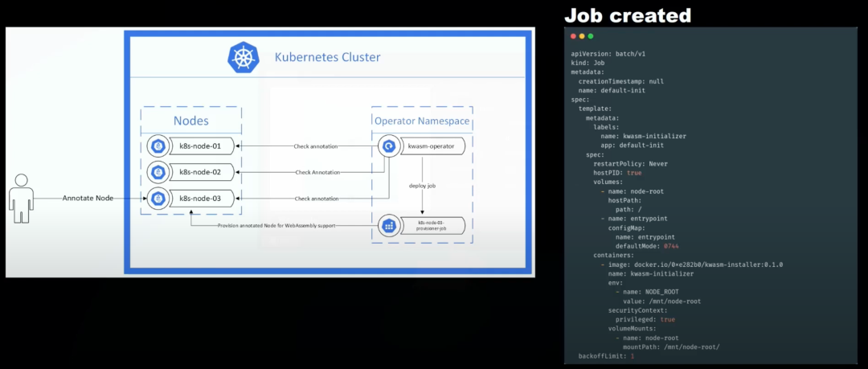Select the k8s-node-01 node icon
868x369 pixels.
tap(158, 146)
